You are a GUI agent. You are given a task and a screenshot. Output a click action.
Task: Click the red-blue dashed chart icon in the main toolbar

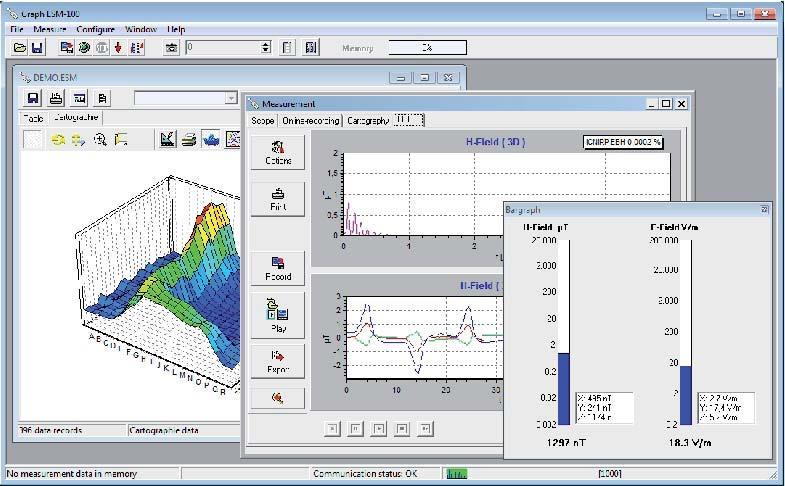click(x=136, y=48)
